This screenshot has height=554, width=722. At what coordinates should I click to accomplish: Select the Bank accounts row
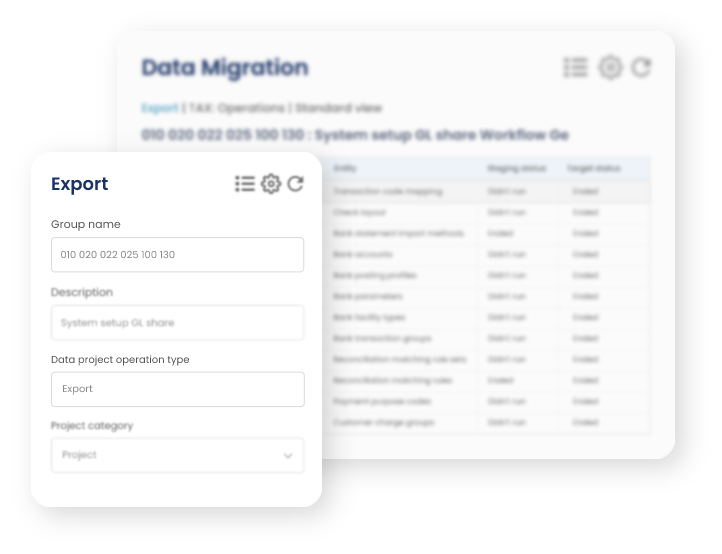pos(486,254)
